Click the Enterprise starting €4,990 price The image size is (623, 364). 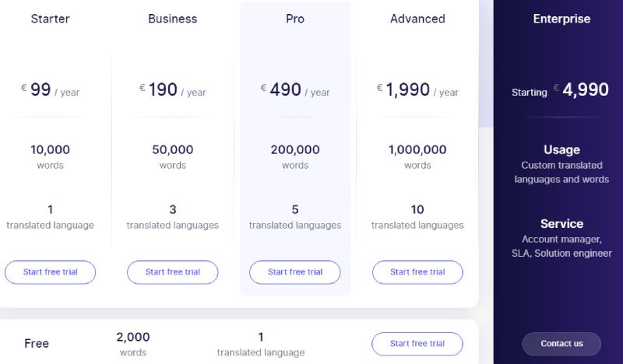pos(561,90)
